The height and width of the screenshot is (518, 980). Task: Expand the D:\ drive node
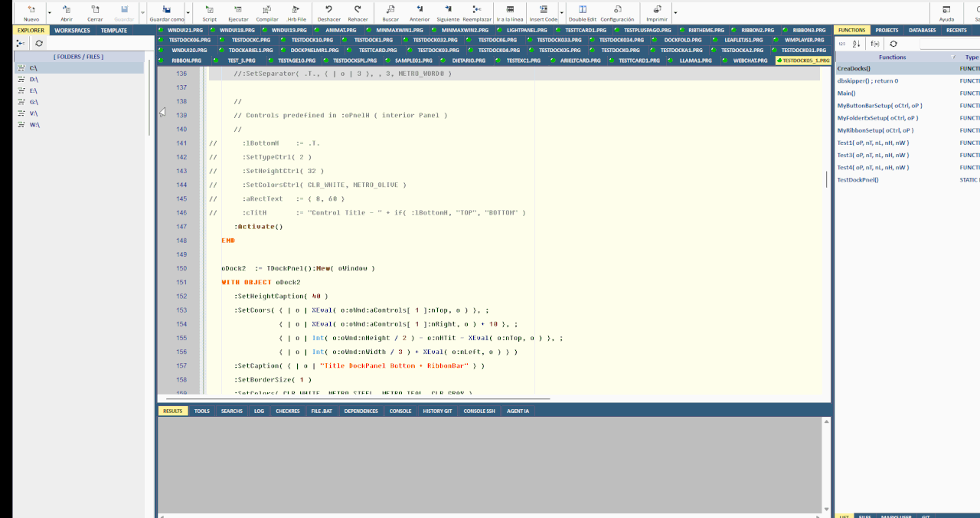(x=21, y=80)
